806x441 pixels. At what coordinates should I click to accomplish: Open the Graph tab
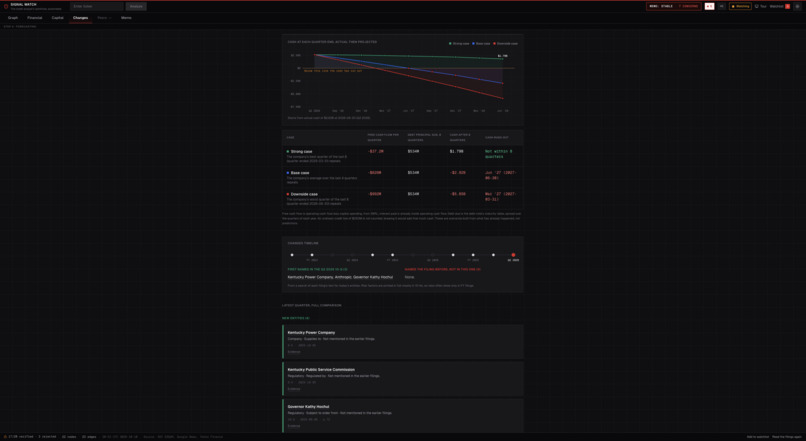coord(13,17)
